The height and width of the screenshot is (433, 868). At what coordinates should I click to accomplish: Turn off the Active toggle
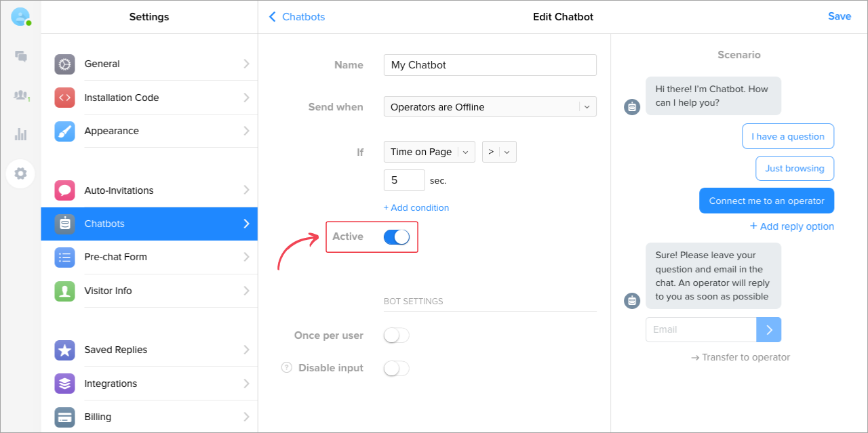point(397,236)
